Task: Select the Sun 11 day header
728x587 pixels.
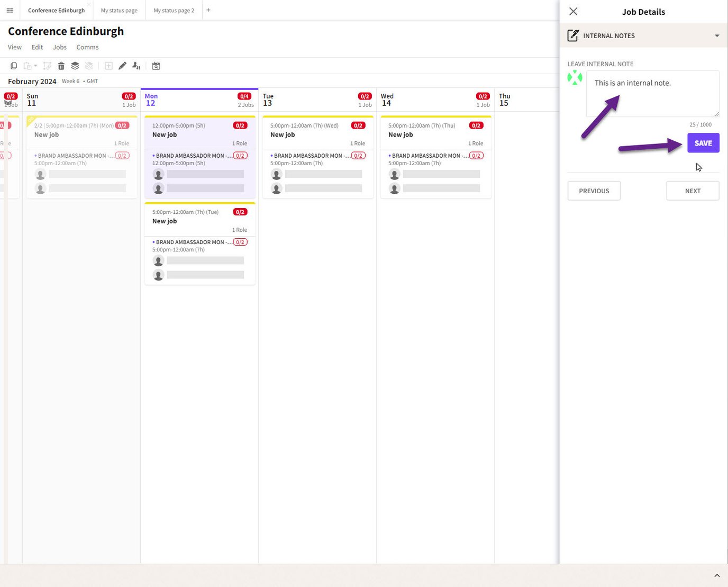Action: 81,100
